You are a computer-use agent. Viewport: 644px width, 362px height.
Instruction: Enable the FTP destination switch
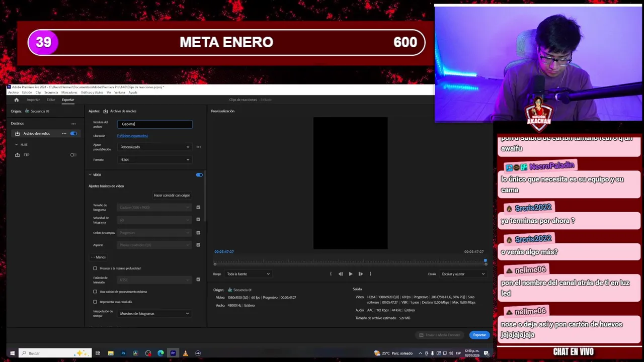click(x=73, y=155)
